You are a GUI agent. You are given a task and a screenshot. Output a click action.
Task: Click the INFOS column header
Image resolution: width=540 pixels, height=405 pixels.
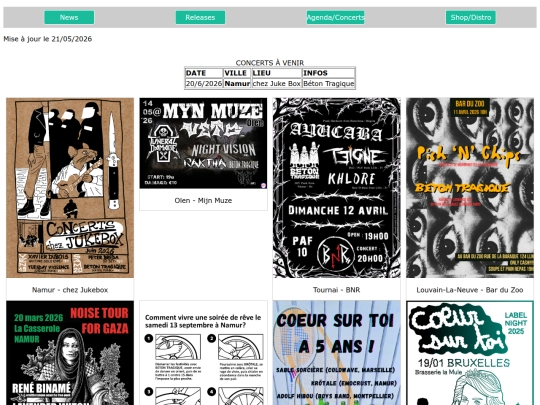tap(329, 73)
